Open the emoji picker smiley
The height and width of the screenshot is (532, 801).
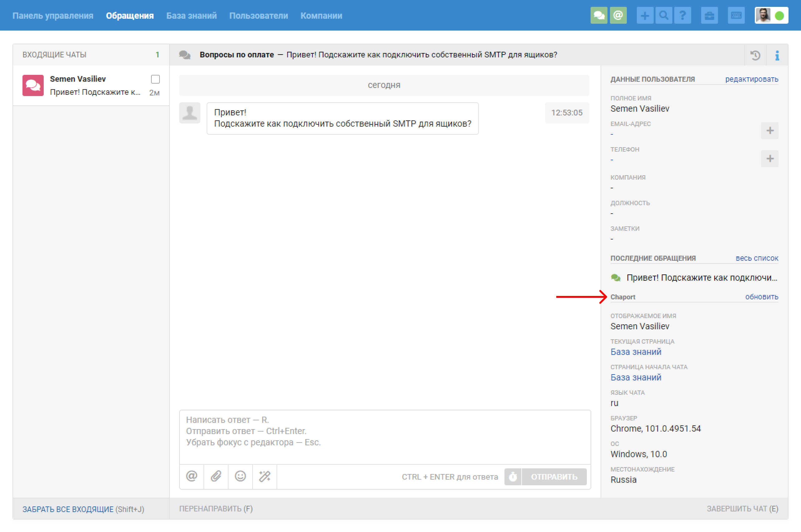point(240,476)
